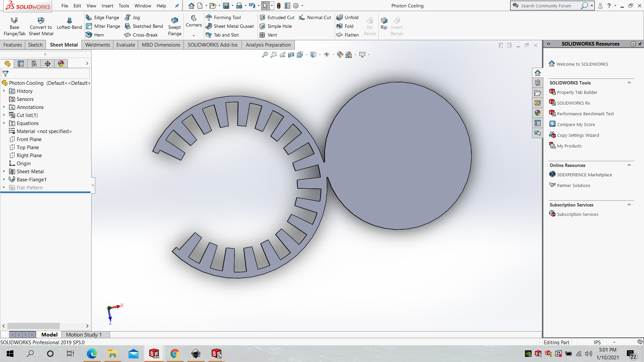
Task: Open the Insert menu
Action: (107, 6)
